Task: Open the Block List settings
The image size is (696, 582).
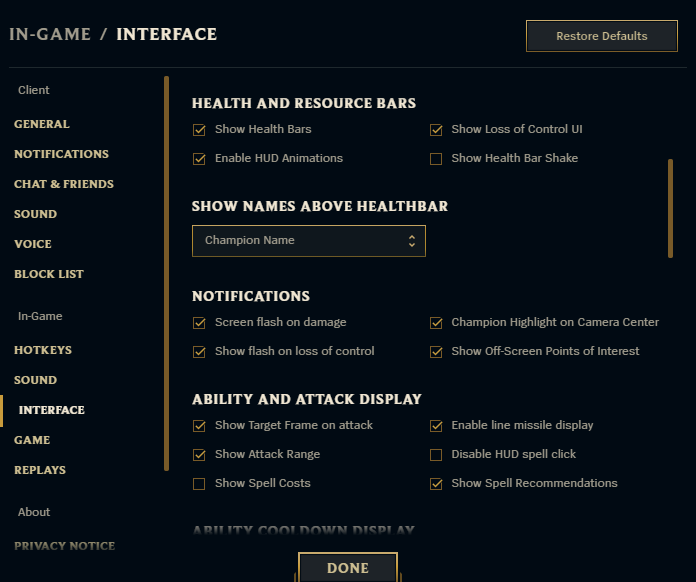Action: tap(49, 274)
